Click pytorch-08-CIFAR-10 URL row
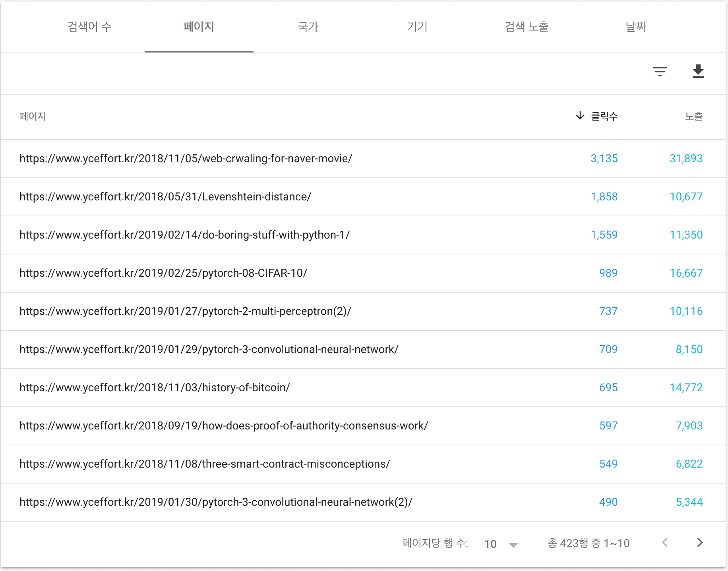Image resolution: width=728 pixels, height=571 pixels. [x=163, y=273]
